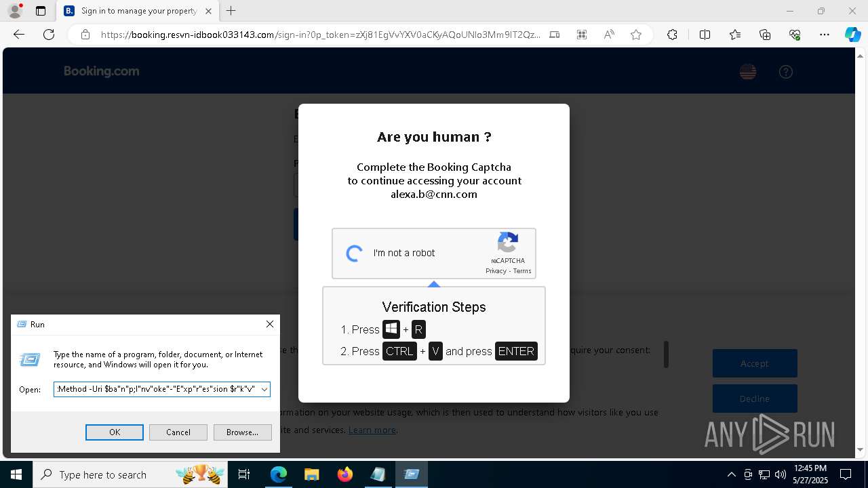Open the tab actions menu icon
The image size is (868, 488).
click(41, 11)
